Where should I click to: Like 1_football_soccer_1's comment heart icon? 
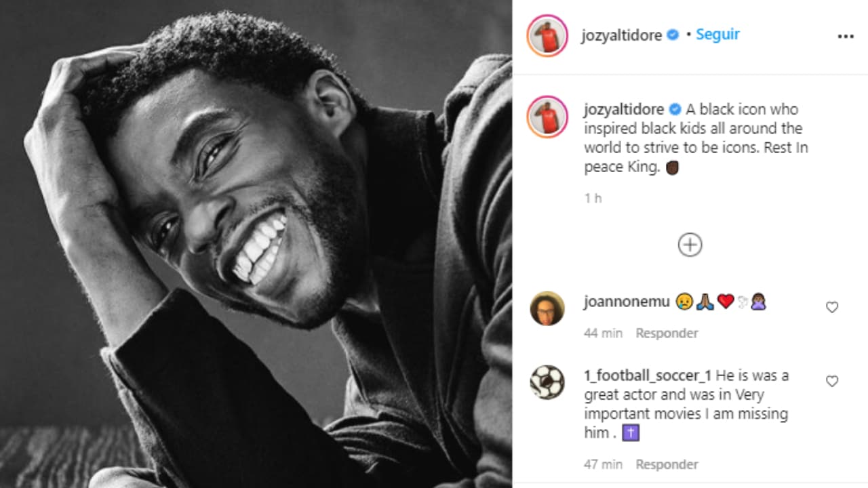click(832, 382)
